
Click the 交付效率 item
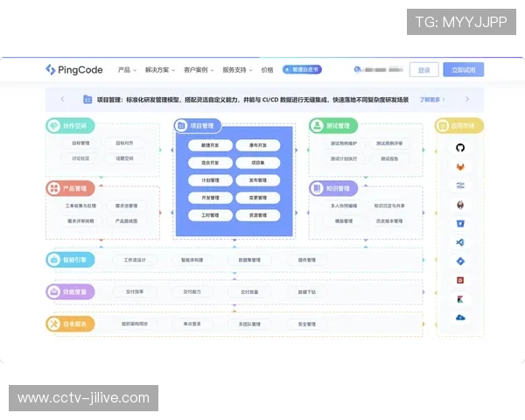pos(135,291)
